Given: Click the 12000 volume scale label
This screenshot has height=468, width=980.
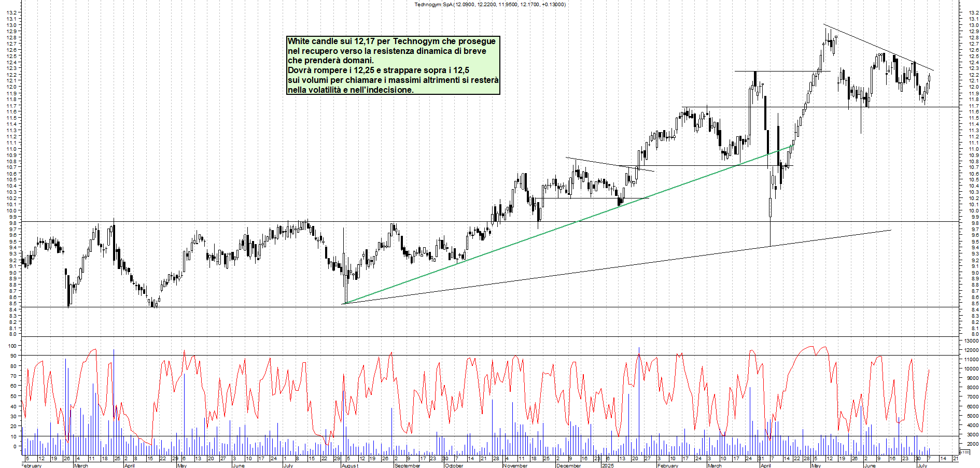Looking at the screenshot, I should [x=971, y=350].
